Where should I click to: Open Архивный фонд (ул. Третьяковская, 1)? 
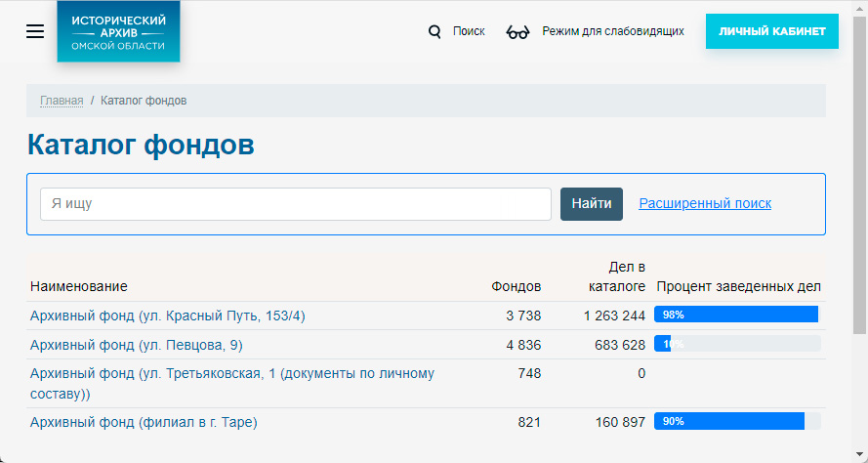click(x=231, y=373)
